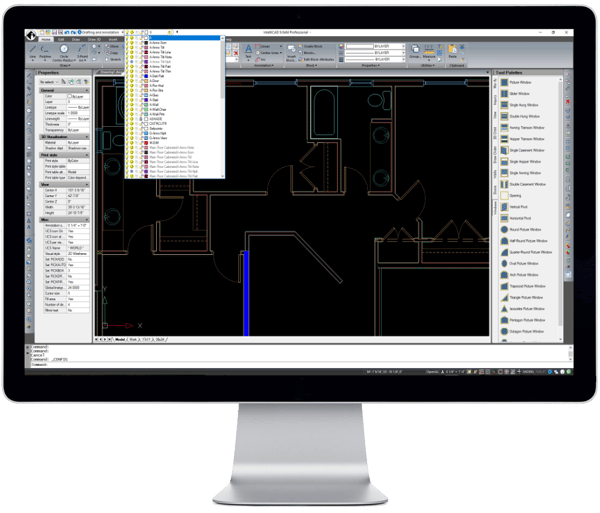Image resolution: width=600 pixels, height=513 pixels.
Task: Click the Blocks... button
Action: pyautogui.click(x=307, y=53)
